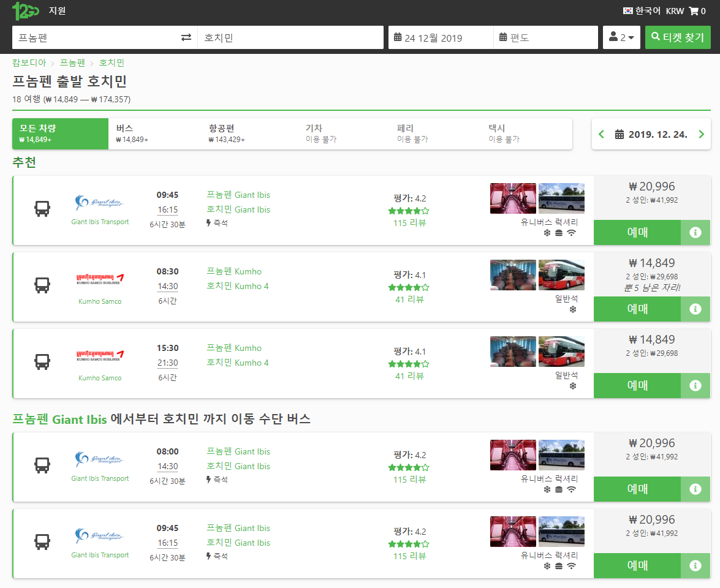This screenshot has height=588, width=720.
Task: Click Kumho Samco logo on 15:30 trip
Action: coord(100,356)
